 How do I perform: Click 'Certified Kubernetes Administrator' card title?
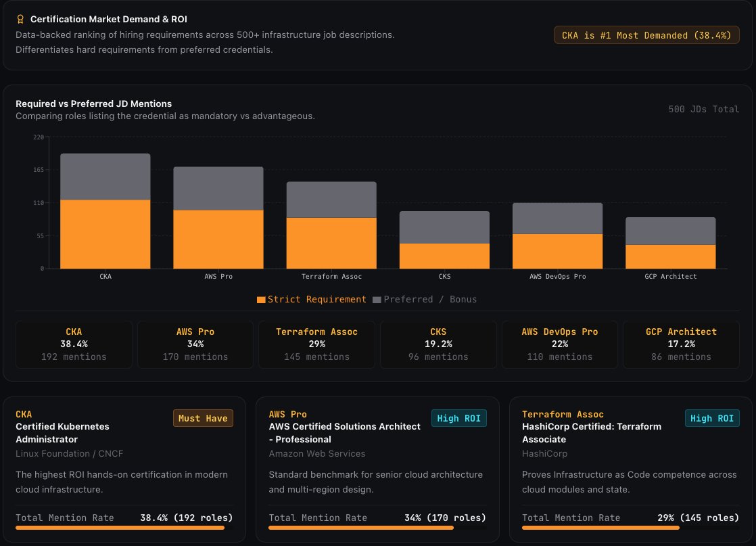62,432
